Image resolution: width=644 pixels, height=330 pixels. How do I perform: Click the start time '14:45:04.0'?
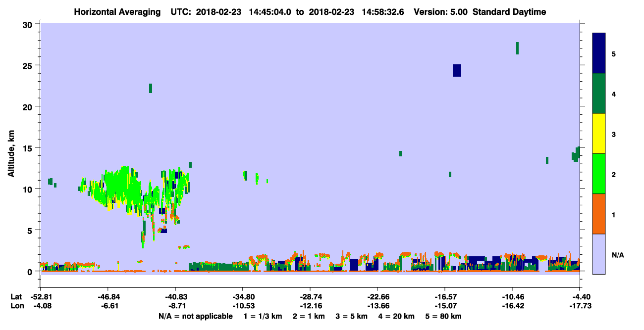coord(269,12)
